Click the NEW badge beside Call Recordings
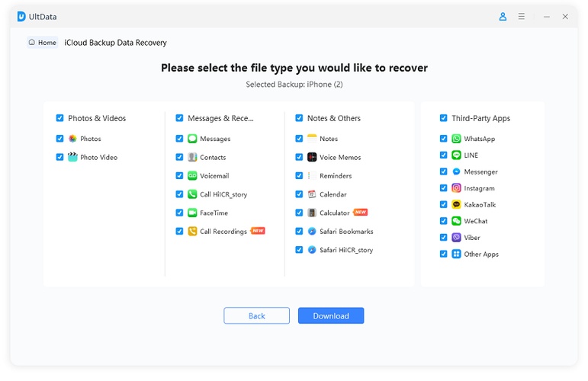Screen dimensions: 588x381 pos(258,230)
